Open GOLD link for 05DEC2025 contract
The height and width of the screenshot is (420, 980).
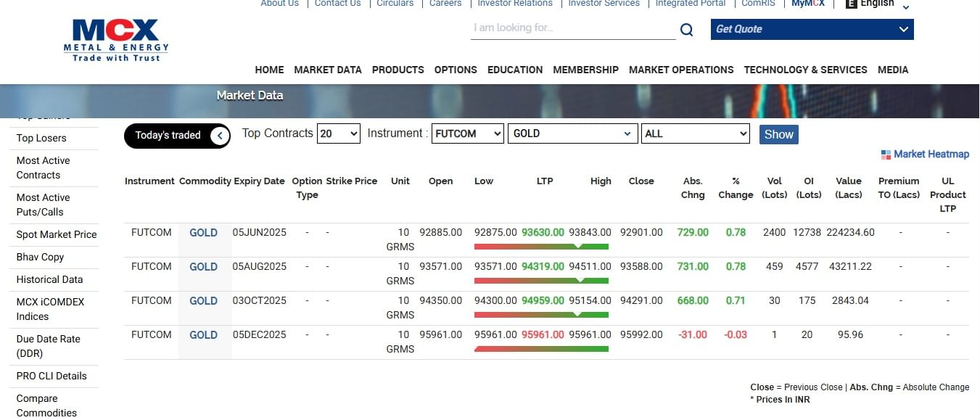pyautogui.click(x=203, y=335)
